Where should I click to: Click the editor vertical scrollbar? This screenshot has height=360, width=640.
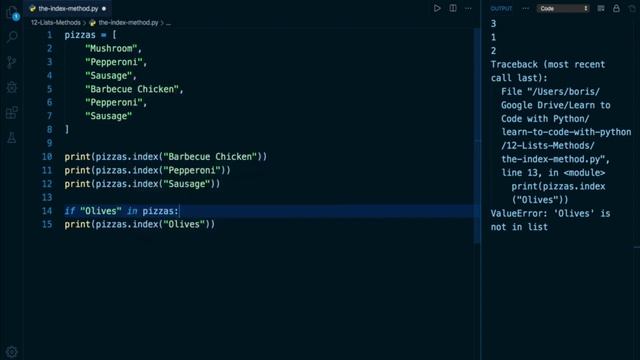pos(477,136)
